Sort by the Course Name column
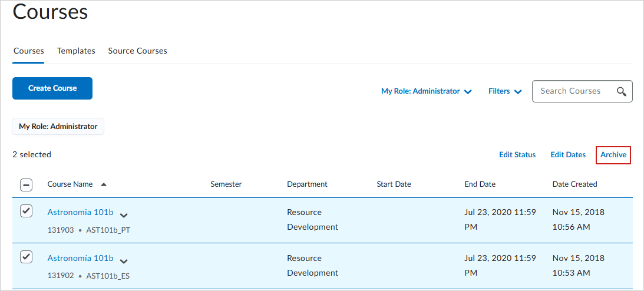 click(x=70, y=184)
